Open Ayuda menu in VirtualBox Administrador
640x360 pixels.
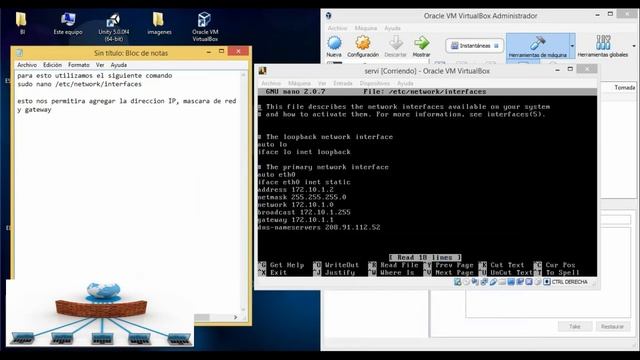pyautogui.click(x=392, y=28)
